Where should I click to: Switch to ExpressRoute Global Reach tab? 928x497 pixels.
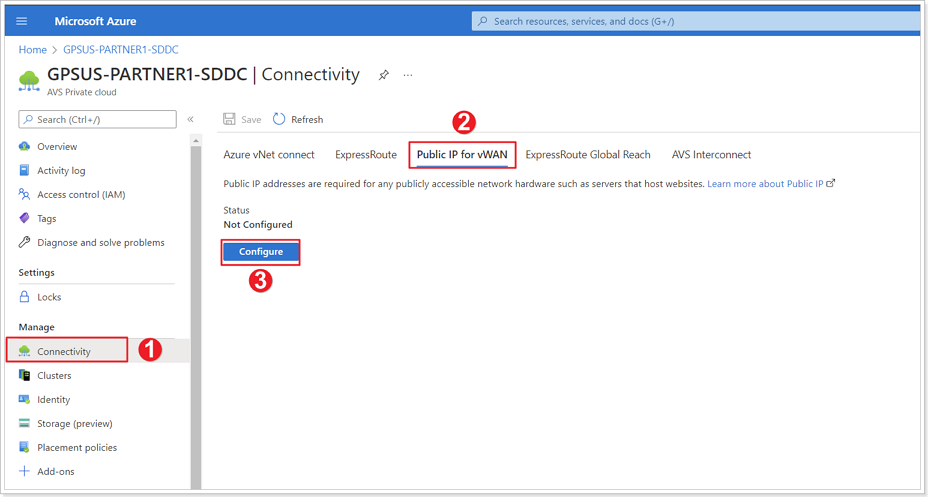coord(588,155)
